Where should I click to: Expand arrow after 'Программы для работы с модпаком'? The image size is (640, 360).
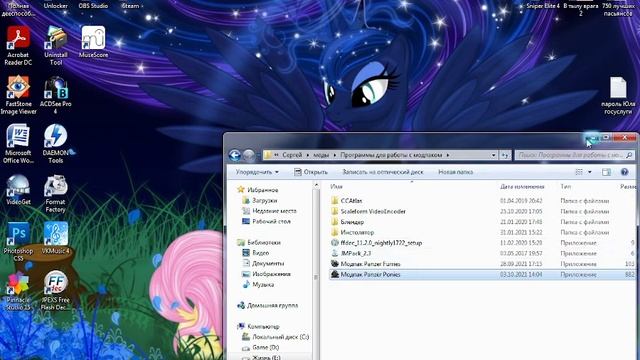tap(448, 155)
